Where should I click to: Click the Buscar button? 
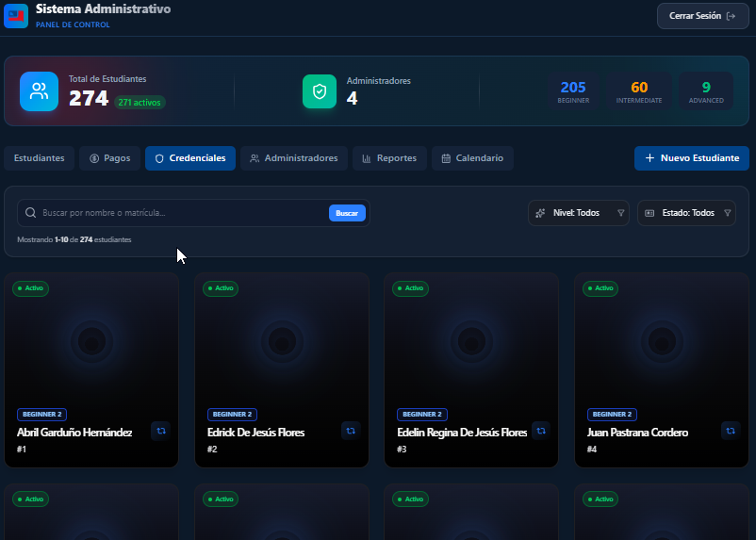tap(347, 213)
